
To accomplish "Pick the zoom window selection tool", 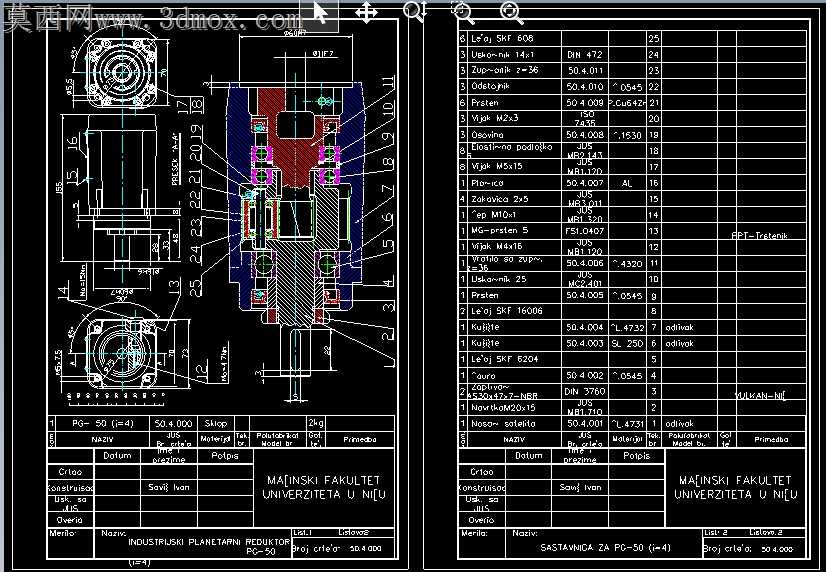I will tap(463, 12).
